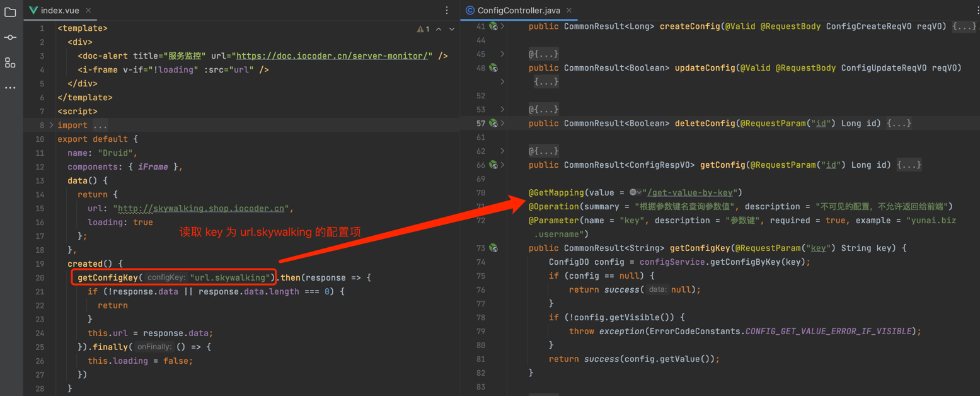The image size is (980, 396).
Task: Open the doc.iocoder.cn server-monitor link
Action: [x=334, y=56]
